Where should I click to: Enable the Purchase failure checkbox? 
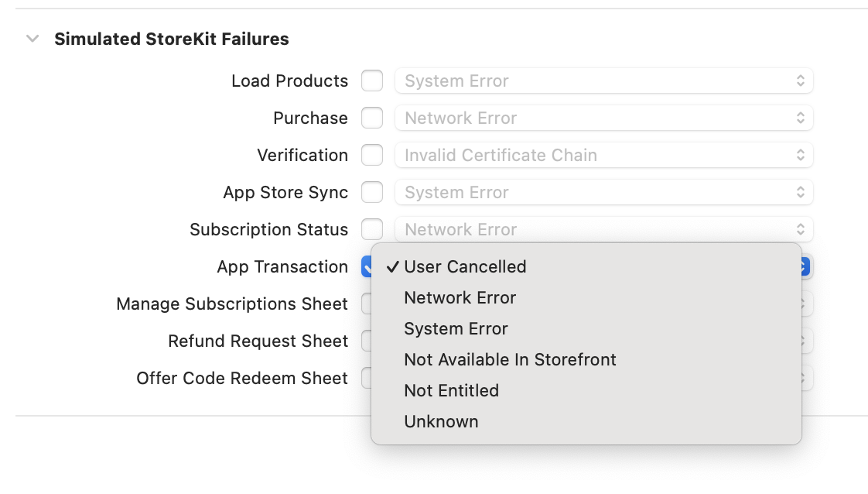372,118
